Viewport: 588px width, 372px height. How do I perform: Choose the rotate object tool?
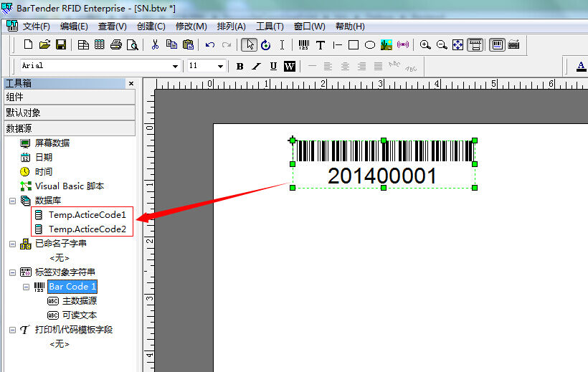click(x=265, y=44)
